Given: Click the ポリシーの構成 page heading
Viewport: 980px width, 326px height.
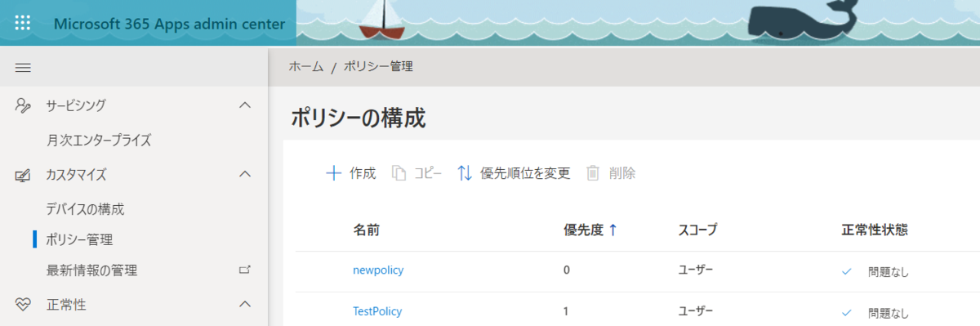Looking at the screenshot, I should [x=359, y=117].
